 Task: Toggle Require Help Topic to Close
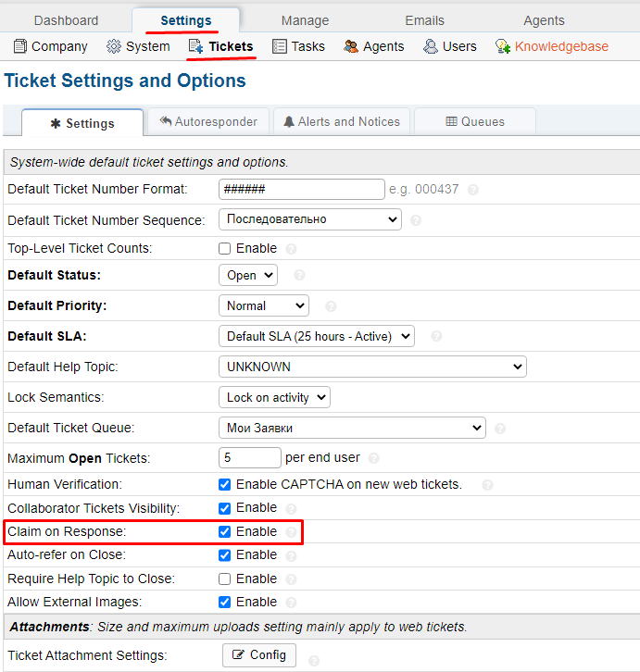(x=224, y=579)
